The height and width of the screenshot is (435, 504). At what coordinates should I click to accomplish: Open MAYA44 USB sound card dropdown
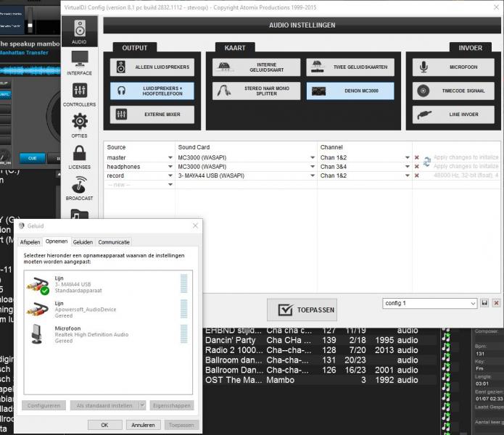point(313,175)
